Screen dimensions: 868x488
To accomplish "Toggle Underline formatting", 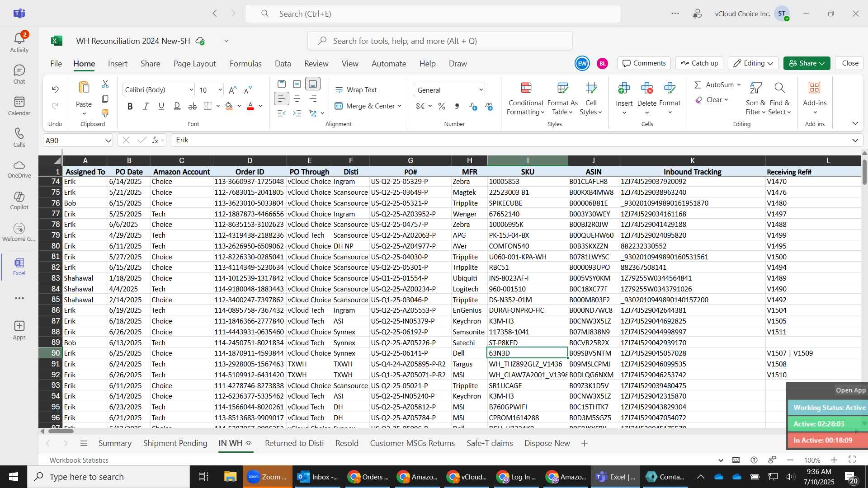I will pyautogui.click(x=161, y=106).
